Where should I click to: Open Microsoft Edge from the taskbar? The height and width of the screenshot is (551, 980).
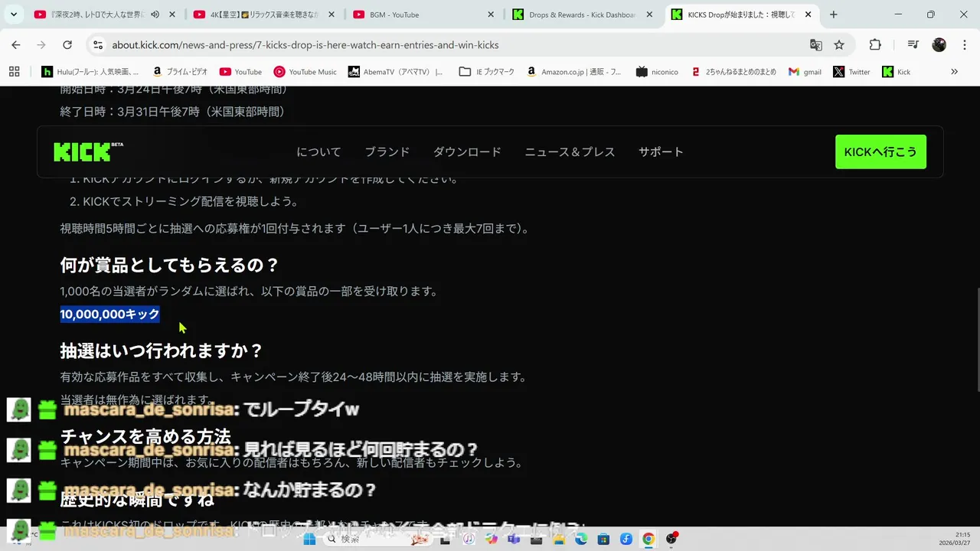pos(581,539)
